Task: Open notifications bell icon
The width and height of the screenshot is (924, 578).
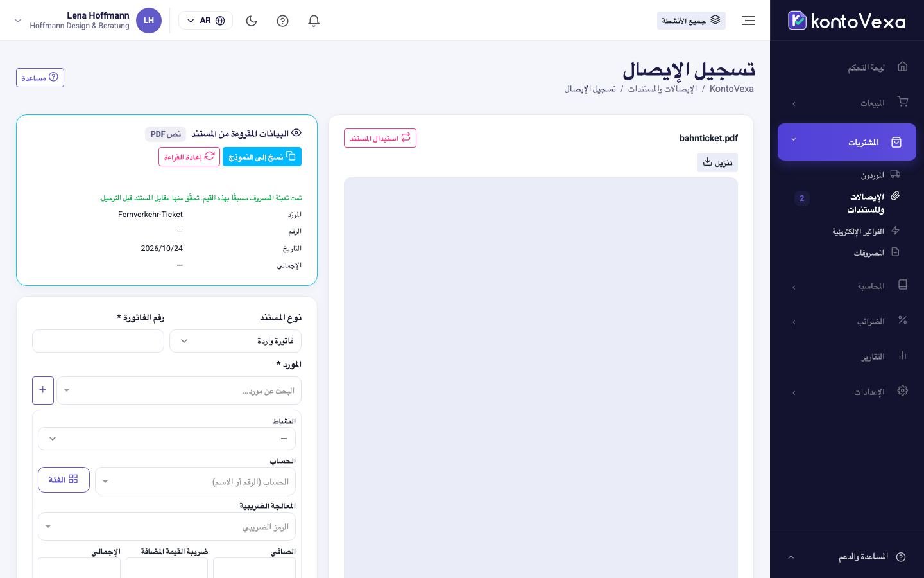Action: tap(314, 21)
